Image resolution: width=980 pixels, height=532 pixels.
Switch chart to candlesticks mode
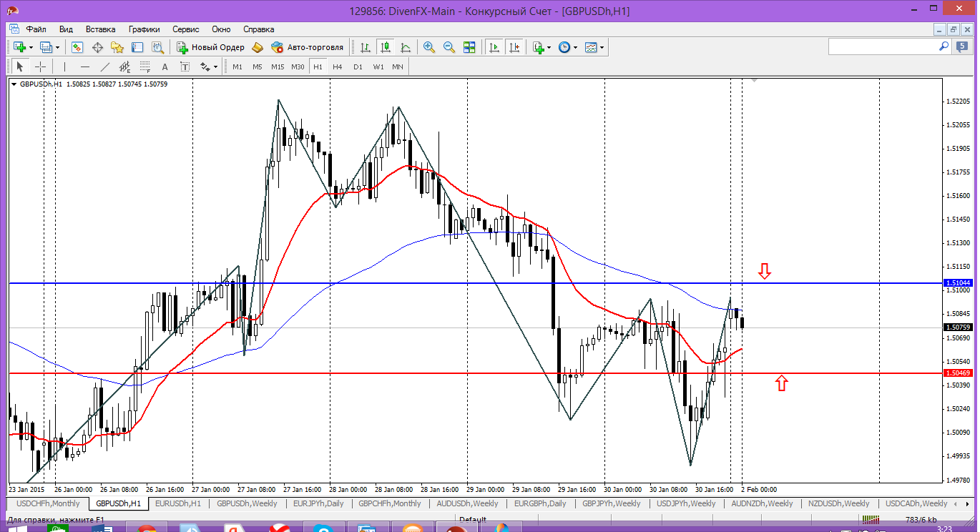[386, 47]
